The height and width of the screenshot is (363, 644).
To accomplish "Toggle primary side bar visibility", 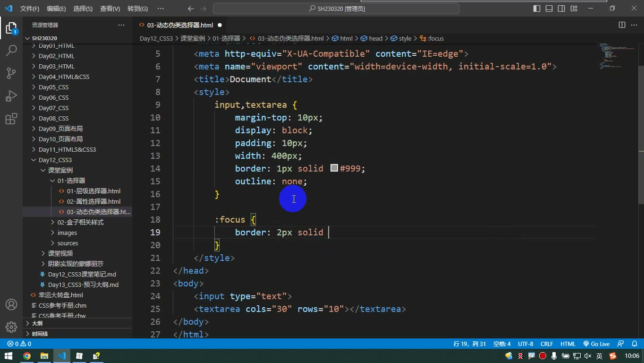I will [x=537, y=9].
